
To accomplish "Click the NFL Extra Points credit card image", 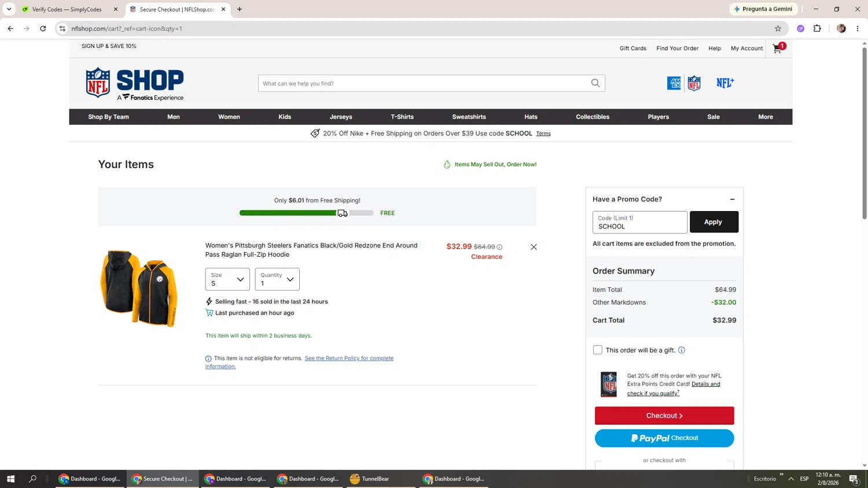I will [x=609, y=385].
